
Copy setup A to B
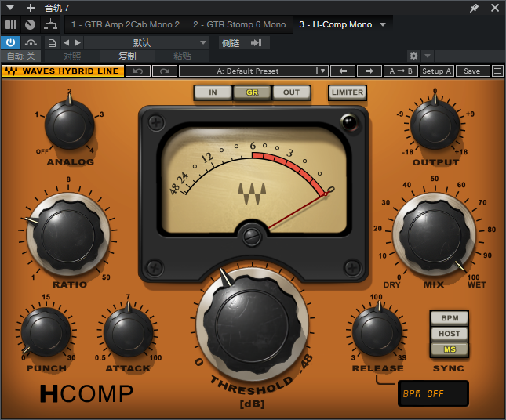pos(400,71)
